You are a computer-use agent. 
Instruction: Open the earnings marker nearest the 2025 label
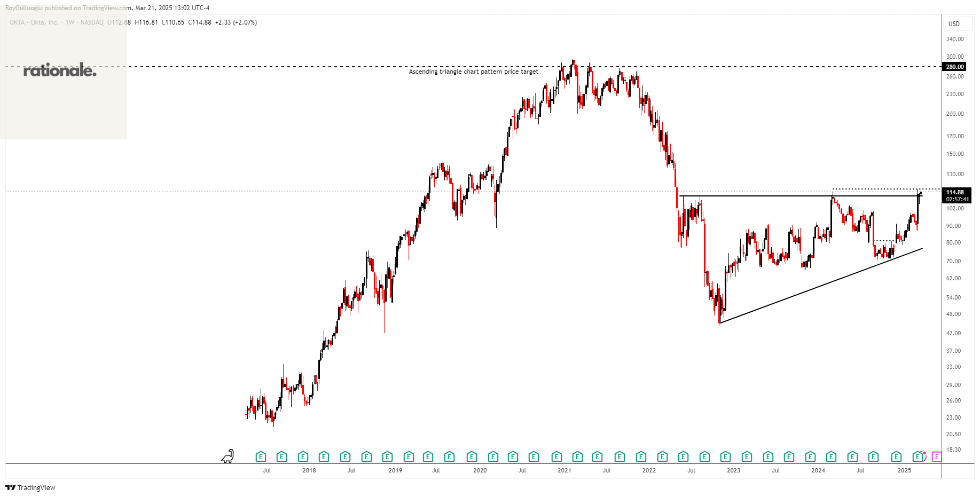tap(897, 456)
